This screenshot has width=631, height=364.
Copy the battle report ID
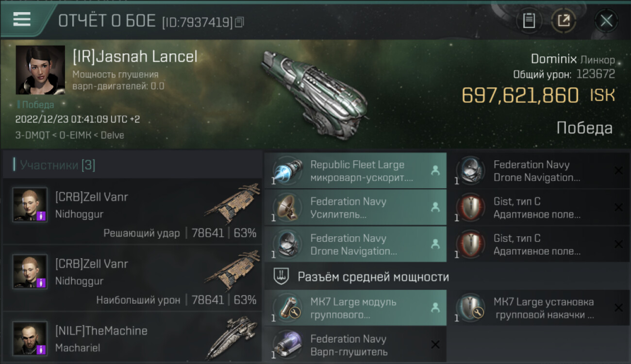239,22
